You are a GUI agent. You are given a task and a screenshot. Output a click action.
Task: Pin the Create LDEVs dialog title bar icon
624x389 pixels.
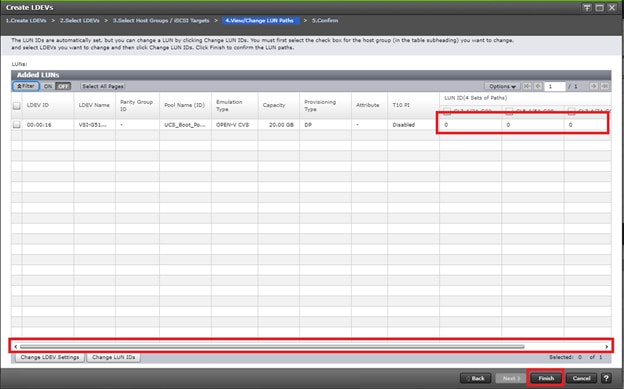pyautogui.click(x=587, y=8)
